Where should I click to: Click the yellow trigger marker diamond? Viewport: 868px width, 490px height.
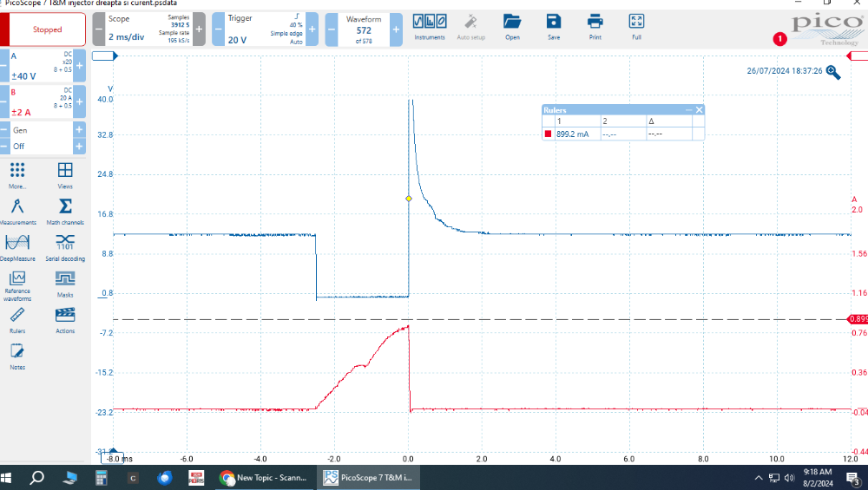pos(409,199)
